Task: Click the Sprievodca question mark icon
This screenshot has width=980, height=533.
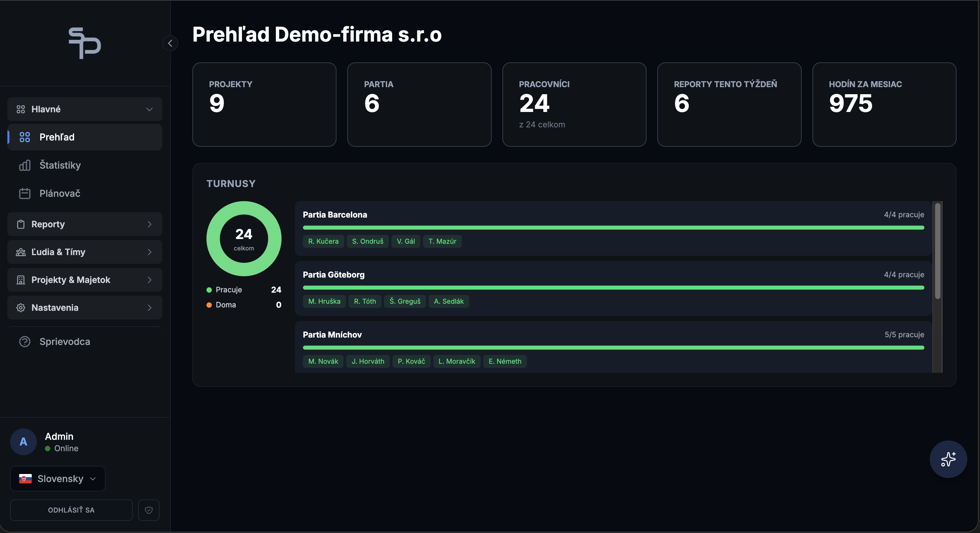Action: click(x=25, y=342)
